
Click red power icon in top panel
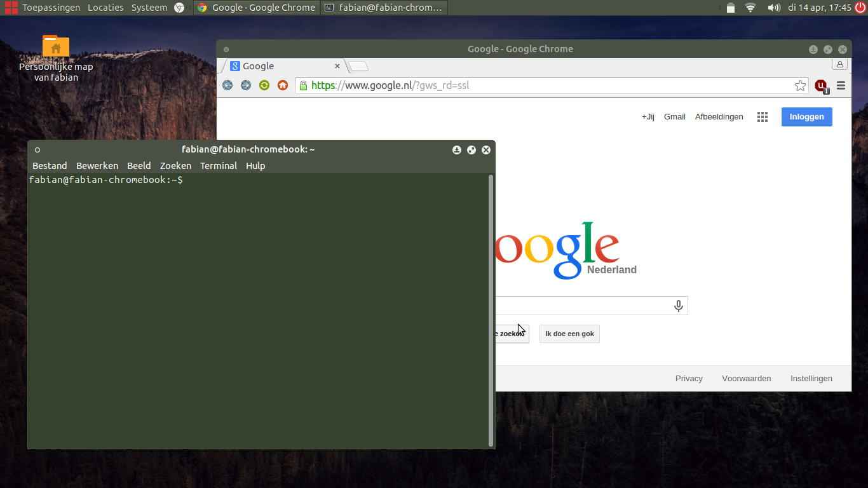[860, 8]
